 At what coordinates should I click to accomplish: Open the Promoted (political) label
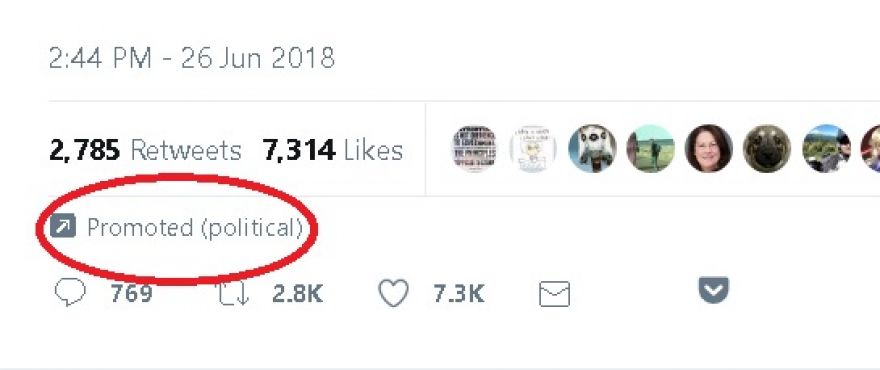[x=195, y=227]
